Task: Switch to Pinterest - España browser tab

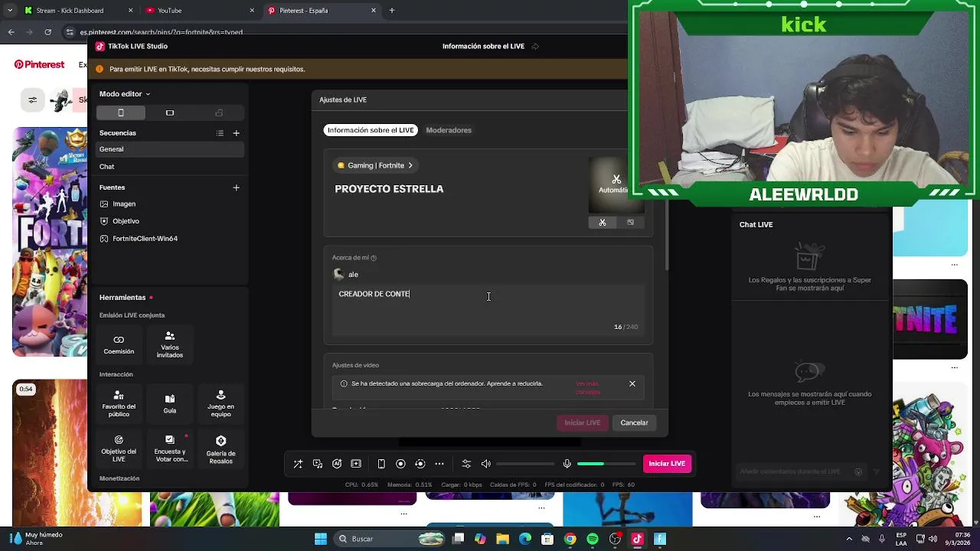Action: [322, 11]
